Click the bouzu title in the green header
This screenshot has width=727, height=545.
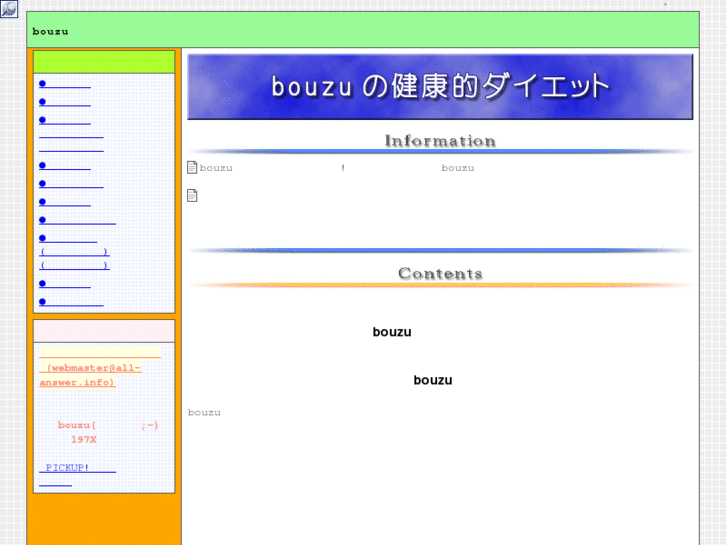51,32
